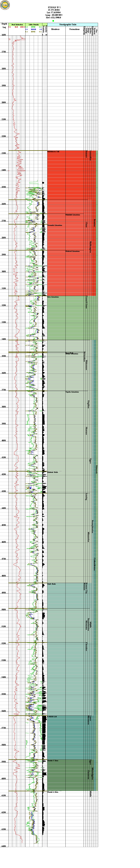Click the Wreford Limestone formation label
Image resolution: width=140 pixels, height=868 pixels.
point(73,251)
